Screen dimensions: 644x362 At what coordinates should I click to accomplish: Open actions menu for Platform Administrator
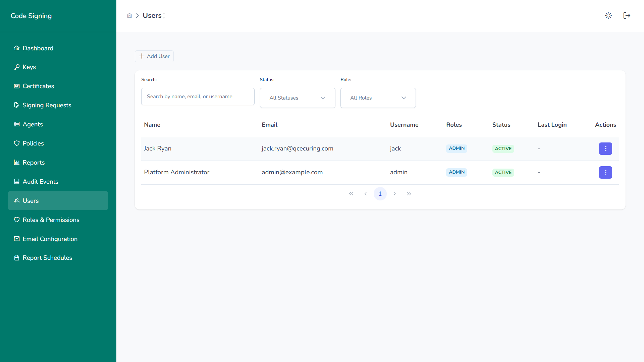pos(605,172)
